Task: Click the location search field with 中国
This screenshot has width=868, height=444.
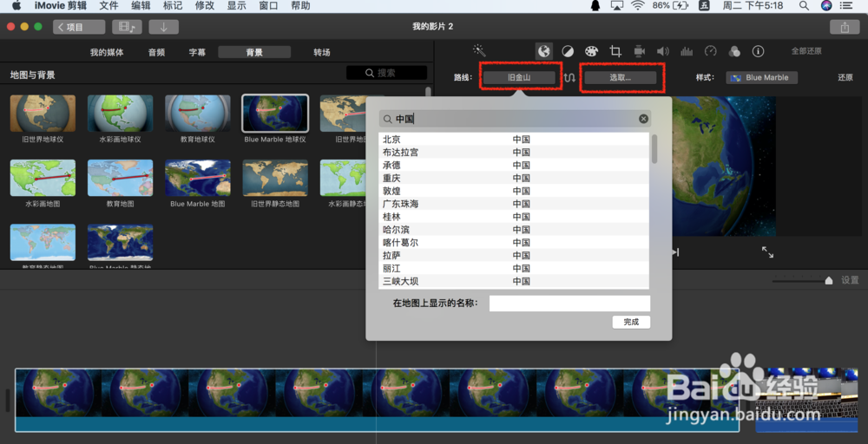Action: click(515, 118)
